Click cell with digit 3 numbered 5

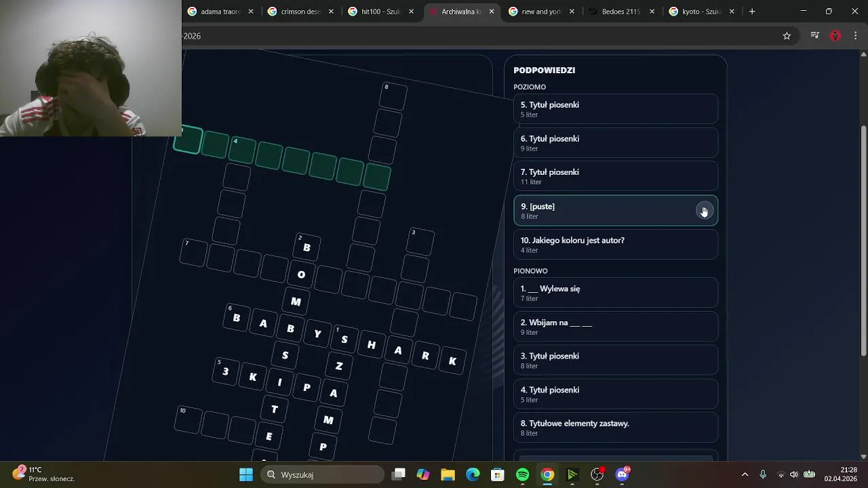pos(225,371)
